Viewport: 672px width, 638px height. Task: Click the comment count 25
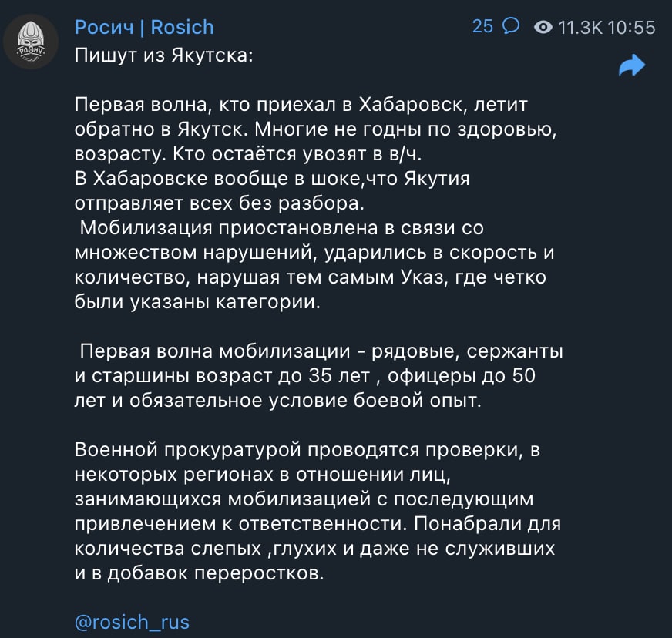click(482, 26)
